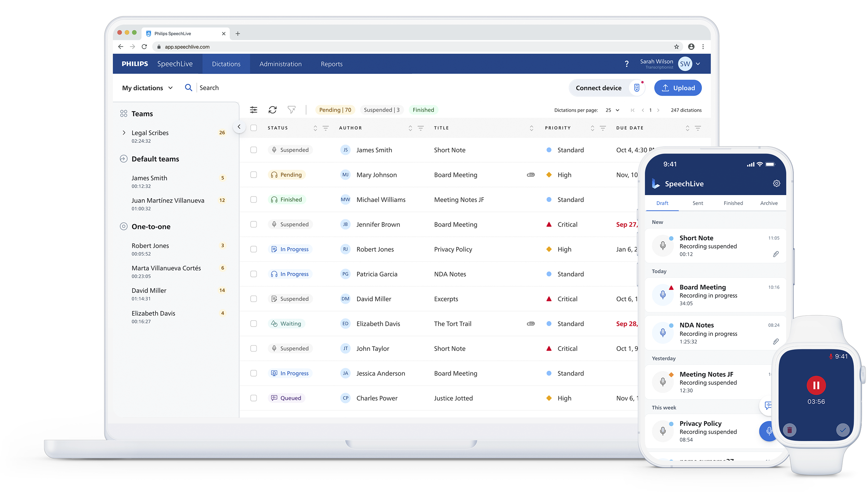Screen dimensions: 868x492
Task: Check the Mary Johnson Board Meeting row
Action: click(x=254, y=175)
